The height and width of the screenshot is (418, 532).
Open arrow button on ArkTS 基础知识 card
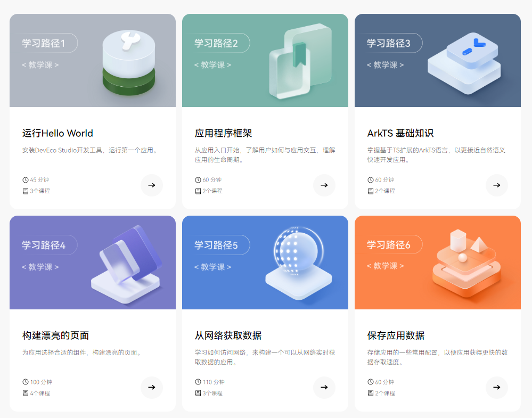(497, 185)
